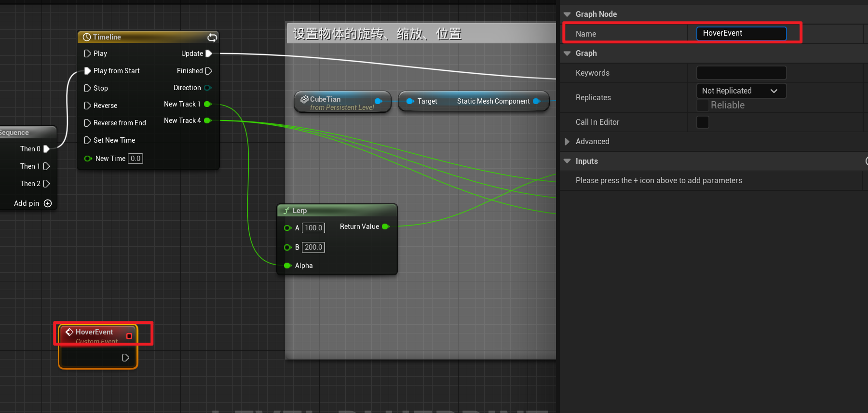Viewport: 868px width, 413px height.
Task: Click the Target input pin
Action: pos(410,101)
